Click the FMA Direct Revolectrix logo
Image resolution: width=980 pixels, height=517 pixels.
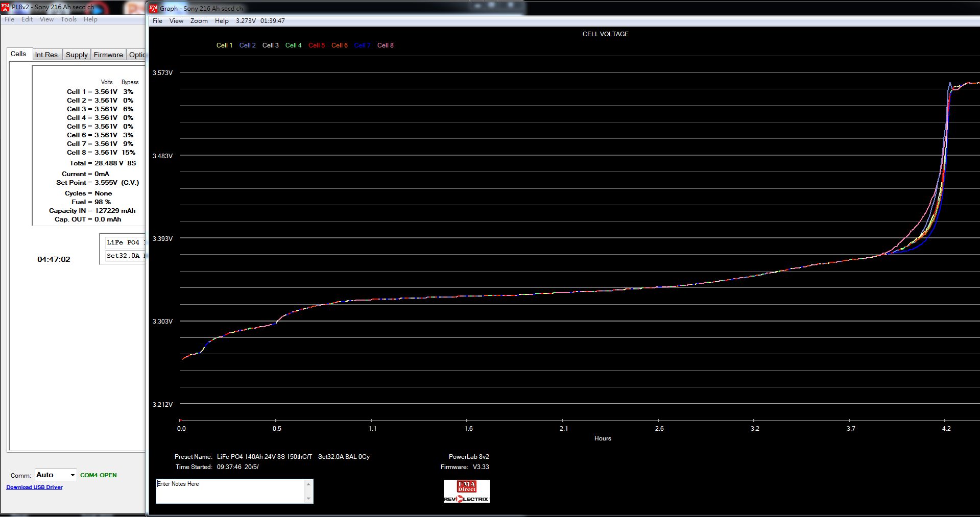click(x=466, y=491)
